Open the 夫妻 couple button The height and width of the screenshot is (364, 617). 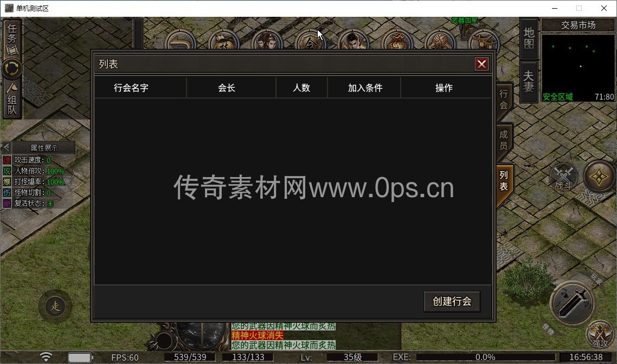(x=529, y=81)
